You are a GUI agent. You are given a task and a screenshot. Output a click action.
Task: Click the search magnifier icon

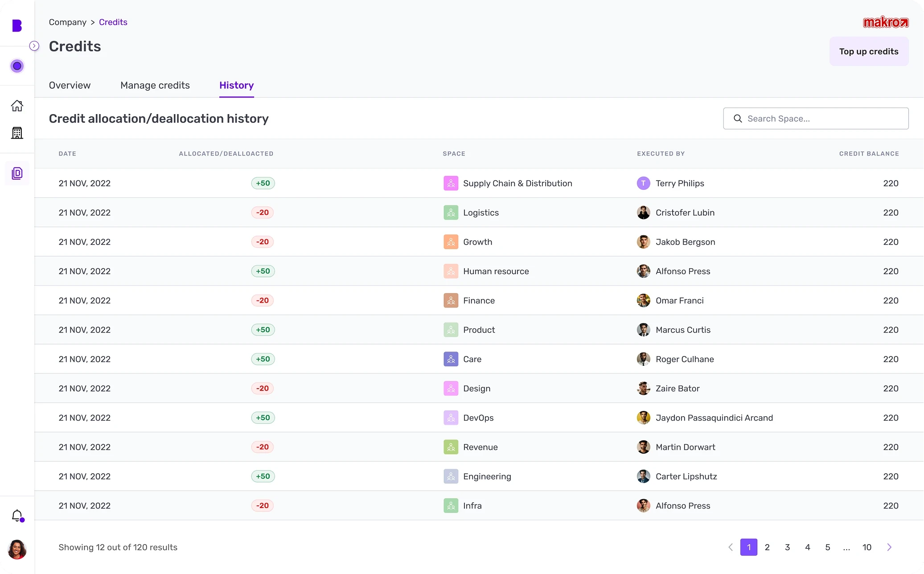(738, 119)
